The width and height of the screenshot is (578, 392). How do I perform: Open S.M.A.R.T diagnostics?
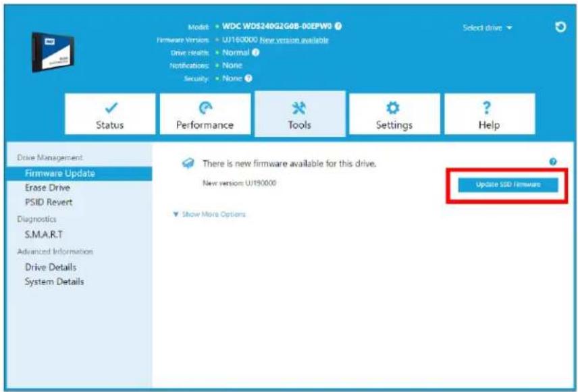[43, 234]
